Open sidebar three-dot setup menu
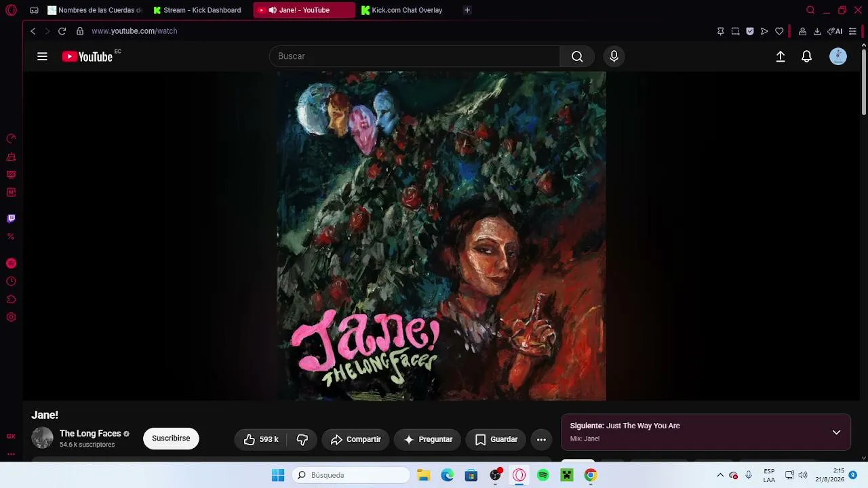This screenshot has height=488, width=868. [11, 454]
